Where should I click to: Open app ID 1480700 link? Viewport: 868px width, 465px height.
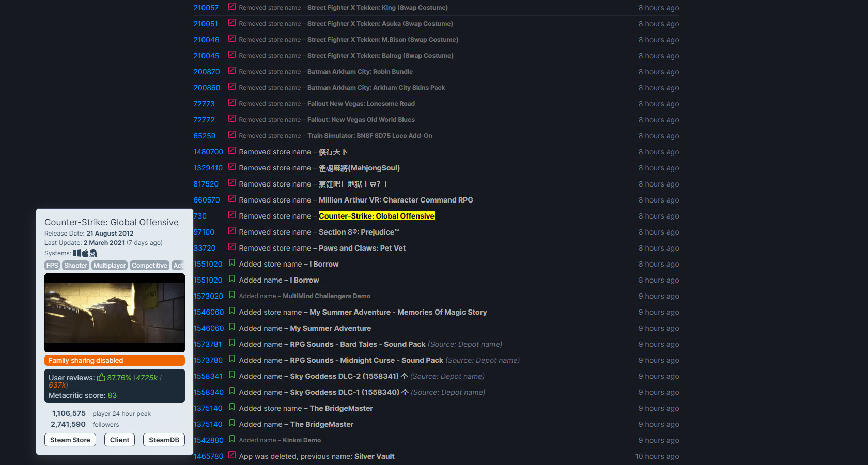pyautogui.click(x=208, y=152)
